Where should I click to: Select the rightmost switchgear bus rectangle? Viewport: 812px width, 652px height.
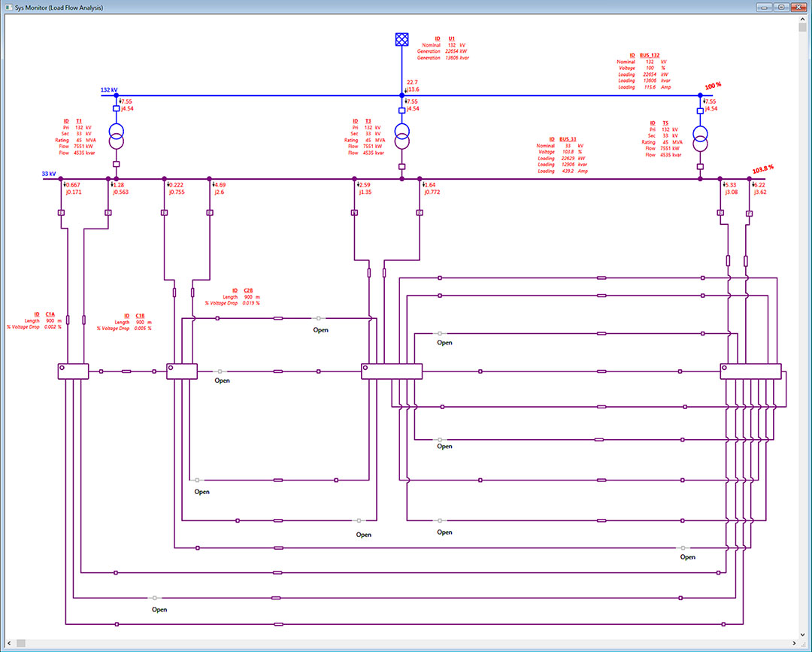point(752,370)
